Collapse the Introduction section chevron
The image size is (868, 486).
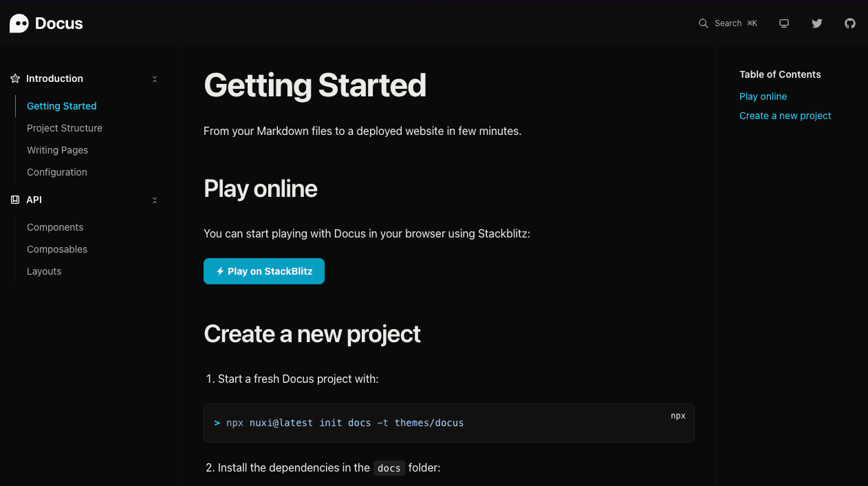[x=155, y=79]
